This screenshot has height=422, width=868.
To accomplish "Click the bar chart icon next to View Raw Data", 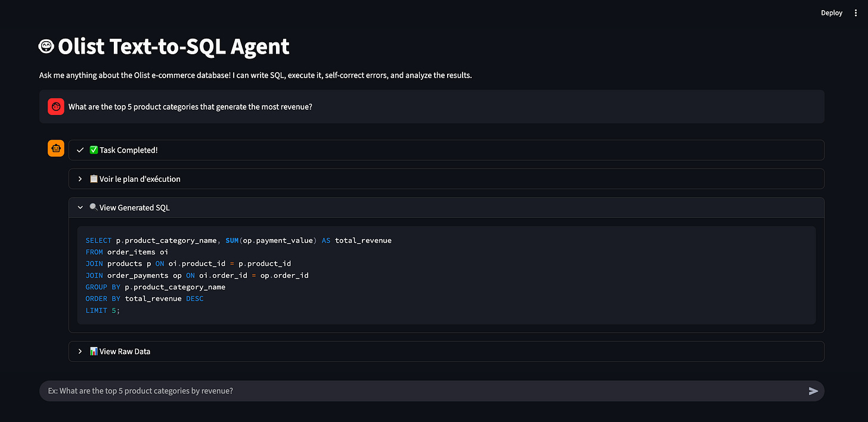I will [94, 351].
